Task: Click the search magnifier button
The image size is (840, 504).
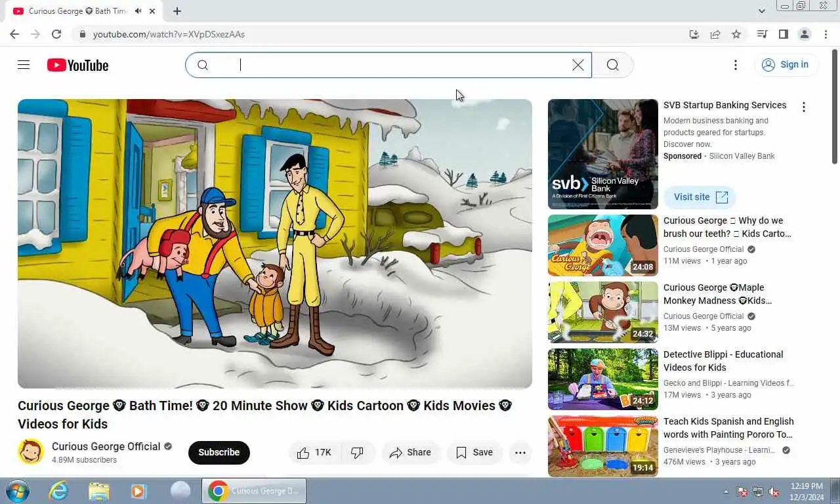Action: tap(613, 65)
